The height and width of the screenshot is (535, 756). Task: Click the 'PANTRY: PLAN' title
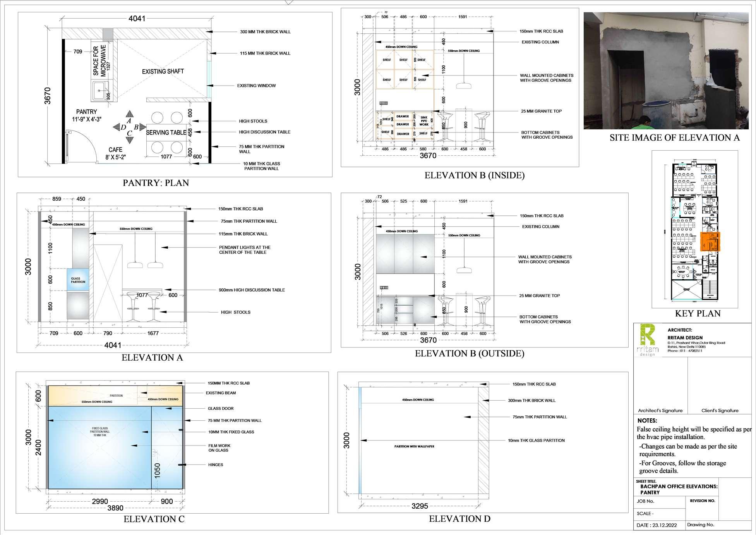[156, 183]
